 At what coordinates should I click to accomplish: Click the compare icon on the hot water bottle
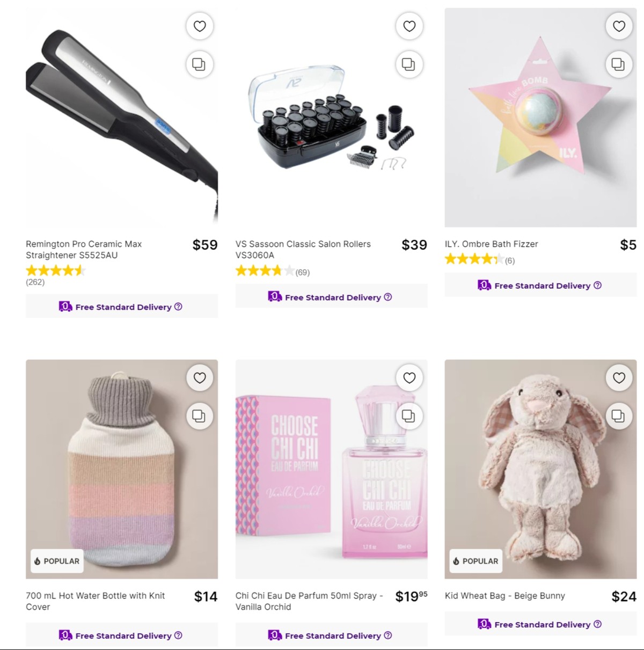[x=199, y=416]
